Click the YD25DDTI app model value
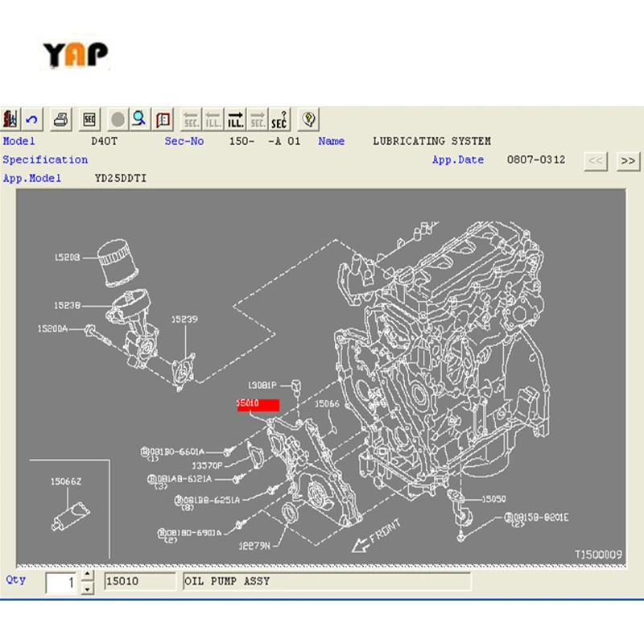 tap(121, 178)
